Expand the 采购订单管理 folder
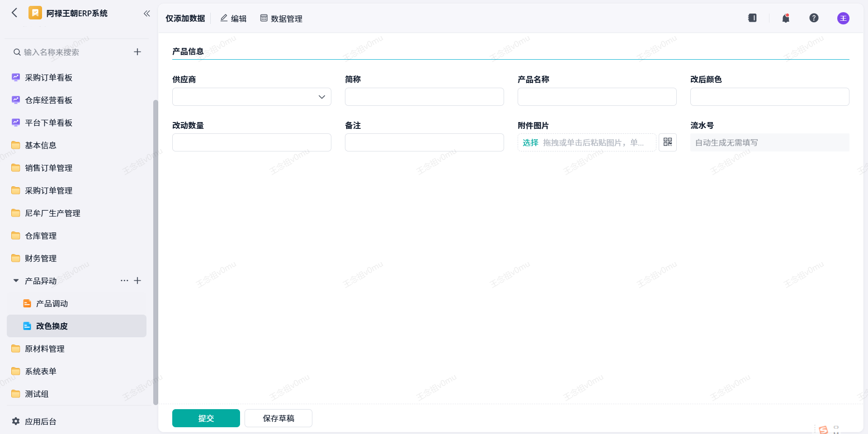Screen dimensions: 868x434 [77, 190]
